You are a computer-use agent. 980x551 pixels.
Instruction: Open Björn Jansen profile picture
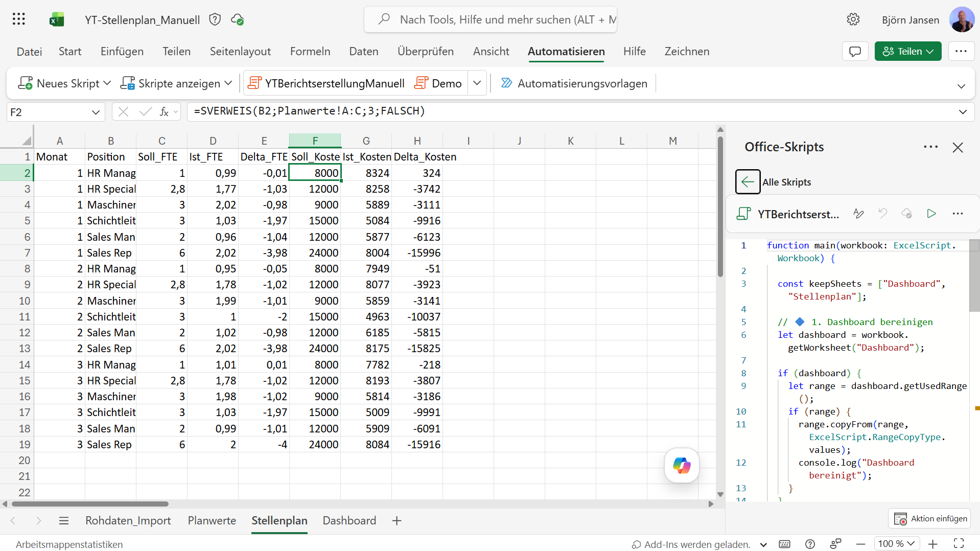click(x=962, y=19)
